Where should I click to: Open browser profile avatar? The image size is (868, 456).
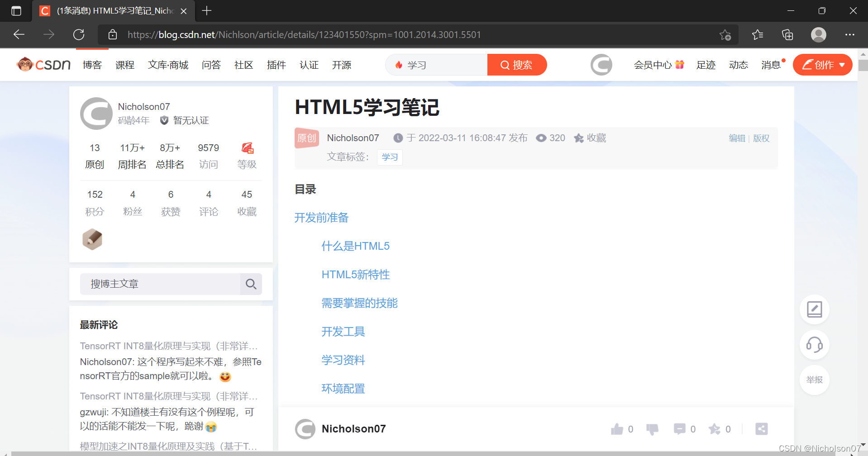pyautogui.click(x=818, y=34)
